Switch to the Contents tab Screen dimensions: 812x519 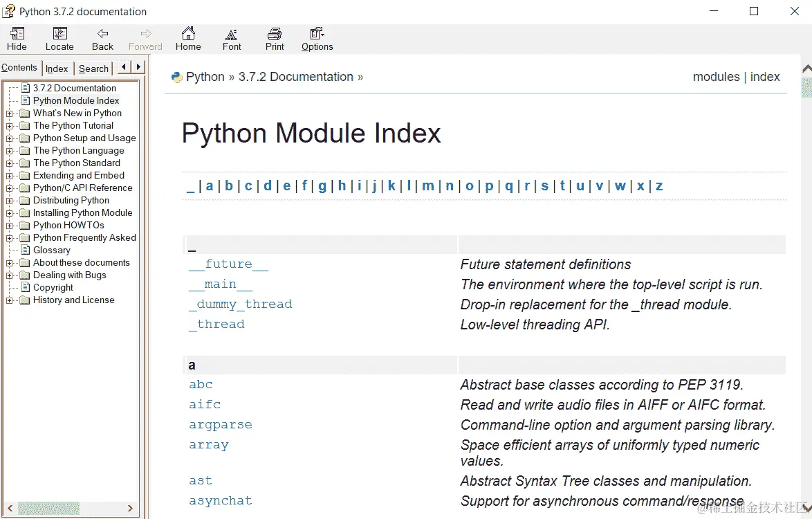[x=19, y=68]
